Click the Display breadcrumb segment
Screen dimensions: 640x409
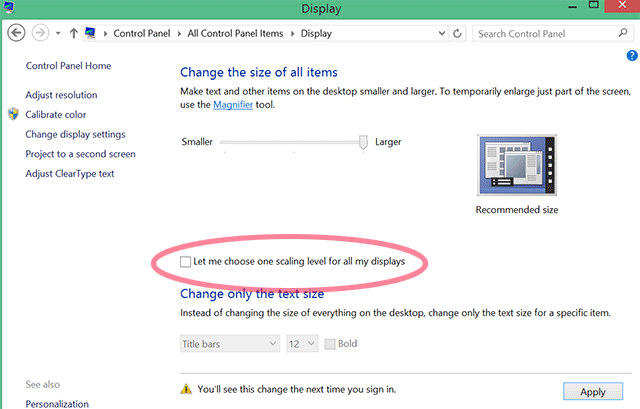coord(316,33)
